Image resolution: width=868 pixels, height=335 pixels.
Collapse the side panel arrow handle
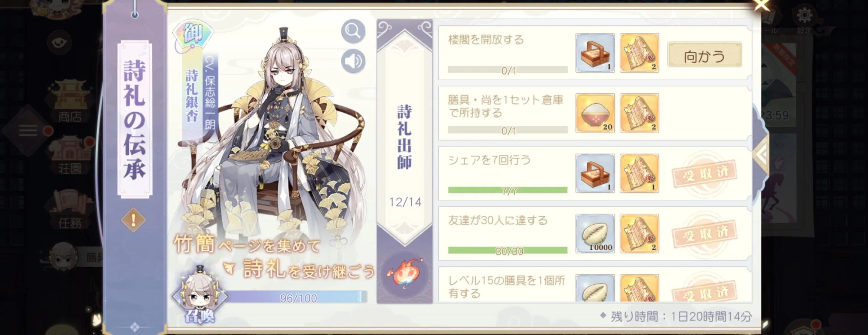pos(761,155)
